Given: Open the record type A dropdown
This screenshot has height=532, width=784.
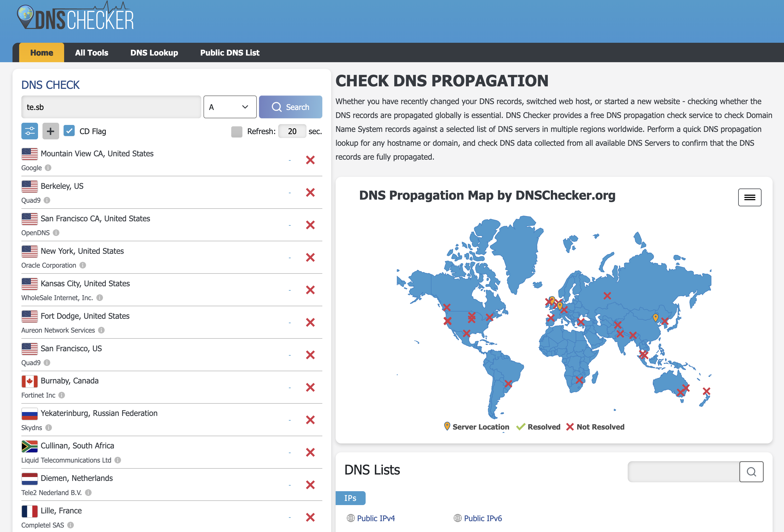Looking at the screenshot, I should point(230,107).
